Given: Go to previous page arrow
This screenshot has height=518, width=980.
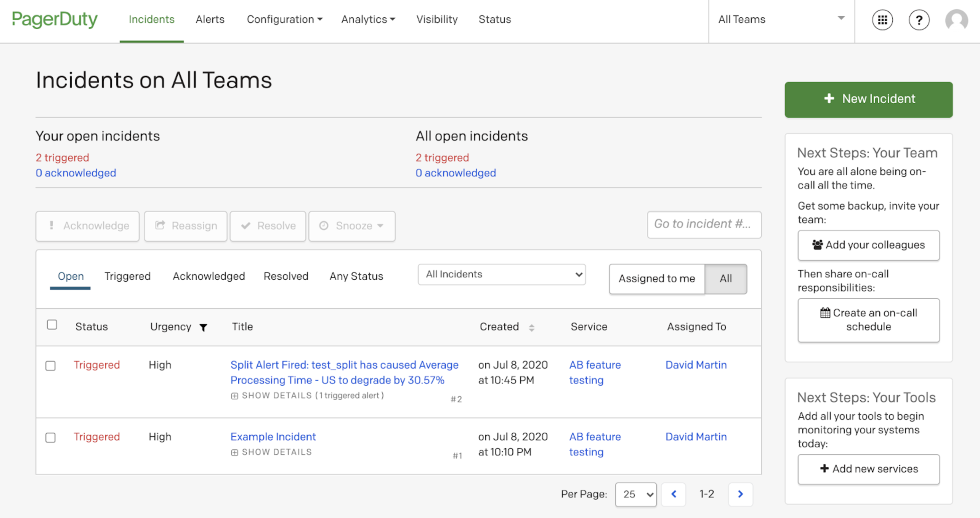Looking at the screenshot, I should coord(674,494).
